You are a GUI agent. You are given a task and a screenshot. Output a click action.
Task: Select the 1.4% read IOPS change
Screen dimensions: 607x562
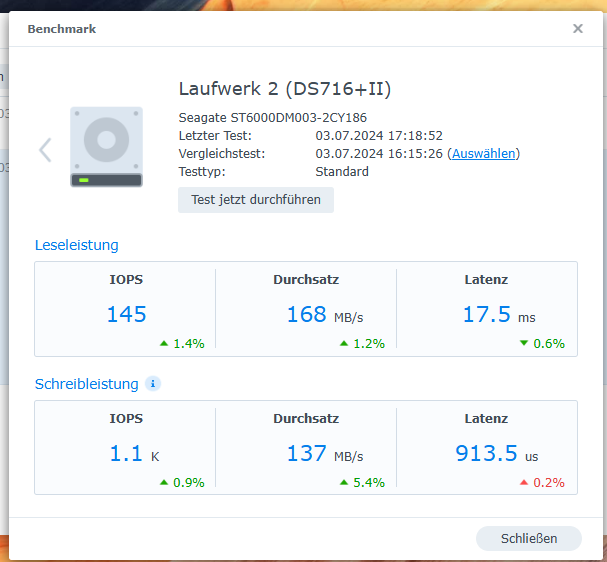(182, 343)
